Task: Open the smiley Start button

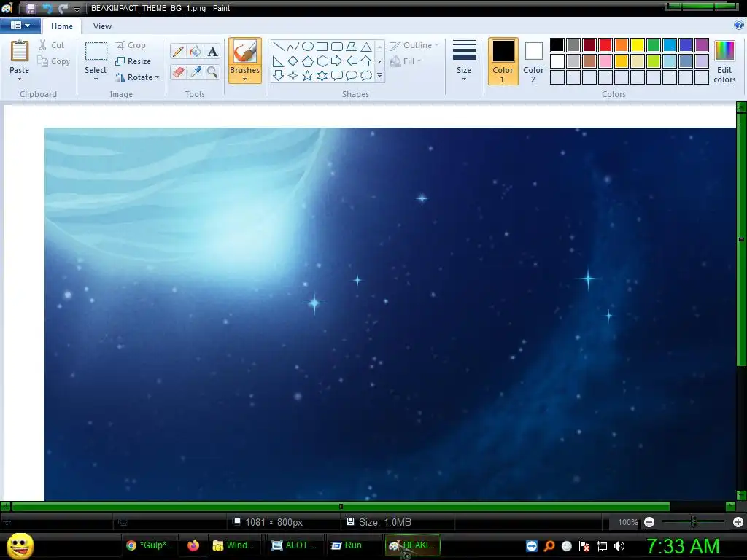Action: [x=20, y=545]
